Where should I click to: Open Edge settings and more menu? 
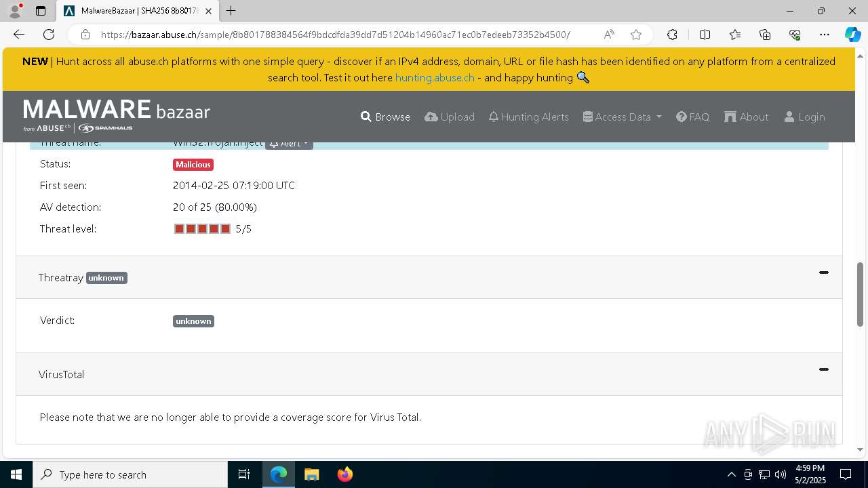(825, 35)
